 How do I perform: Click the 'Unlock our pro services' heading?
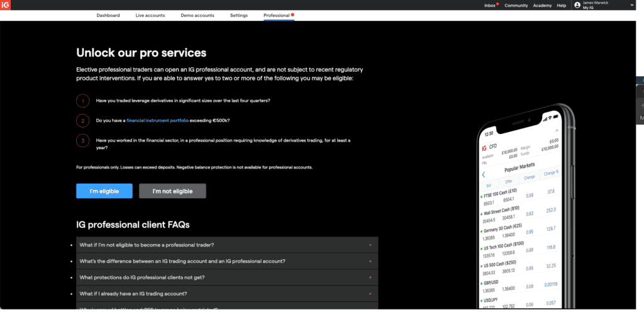pyautogui.click(x=142, y=53)
